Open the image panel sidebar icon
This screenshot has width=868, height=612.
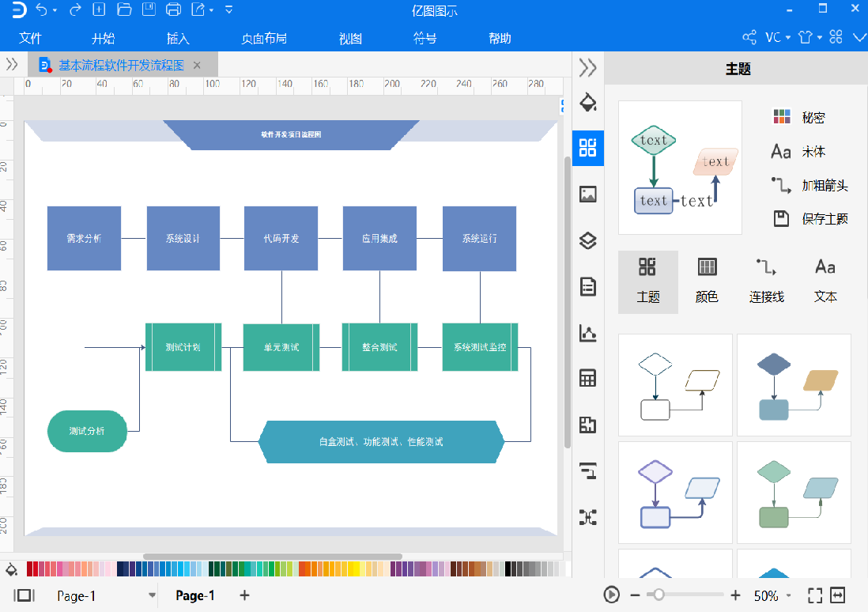point(588,195)
